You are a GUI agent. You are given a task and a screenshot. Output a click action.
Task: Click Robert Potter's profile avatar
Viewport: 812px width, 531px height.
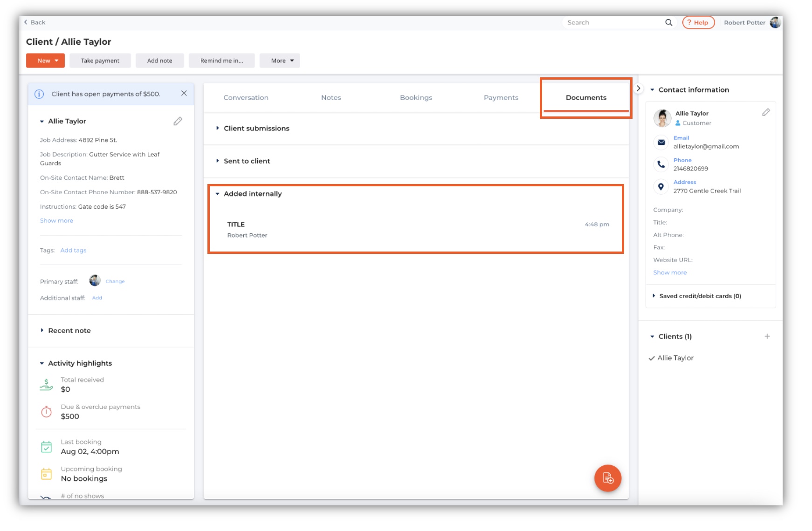pyautogui.click(x=775, y=22)
